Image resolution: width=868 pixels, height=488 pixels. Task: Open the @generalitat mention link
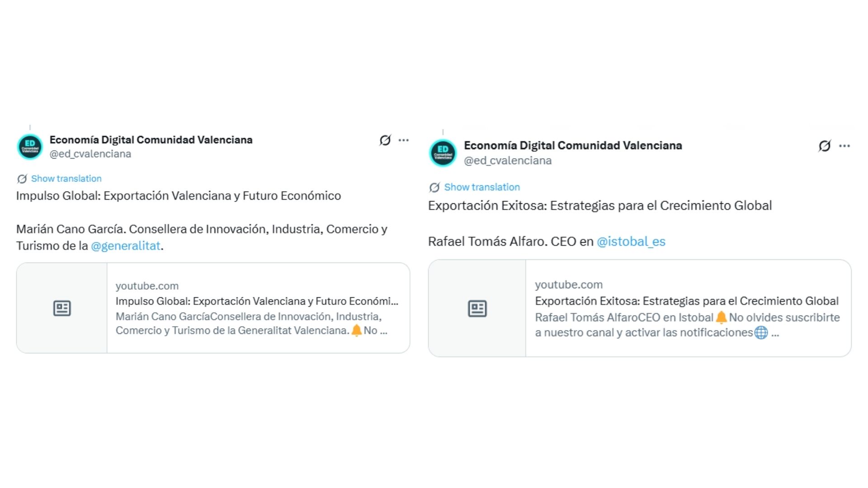[x=126, y=246]
